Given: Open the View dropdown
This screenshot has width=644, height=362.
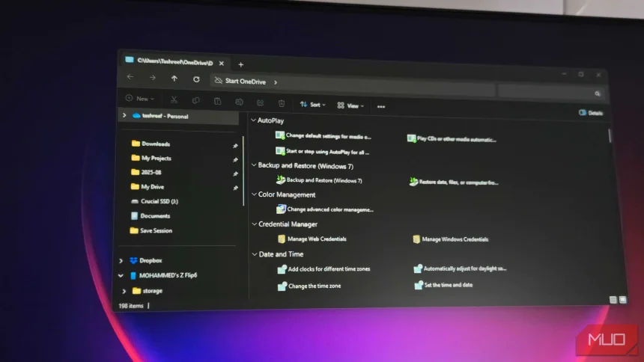Looking at the screenshot, I should [351, 106].
